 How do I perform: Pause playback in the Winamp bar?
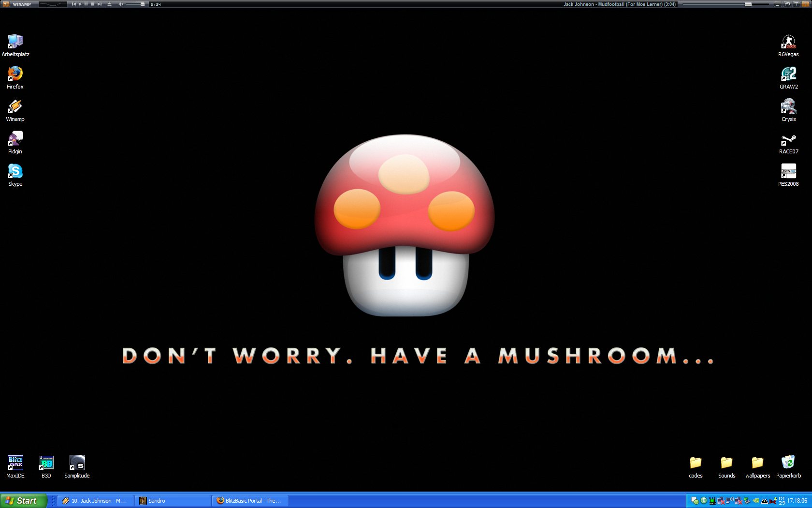[86, 4]
